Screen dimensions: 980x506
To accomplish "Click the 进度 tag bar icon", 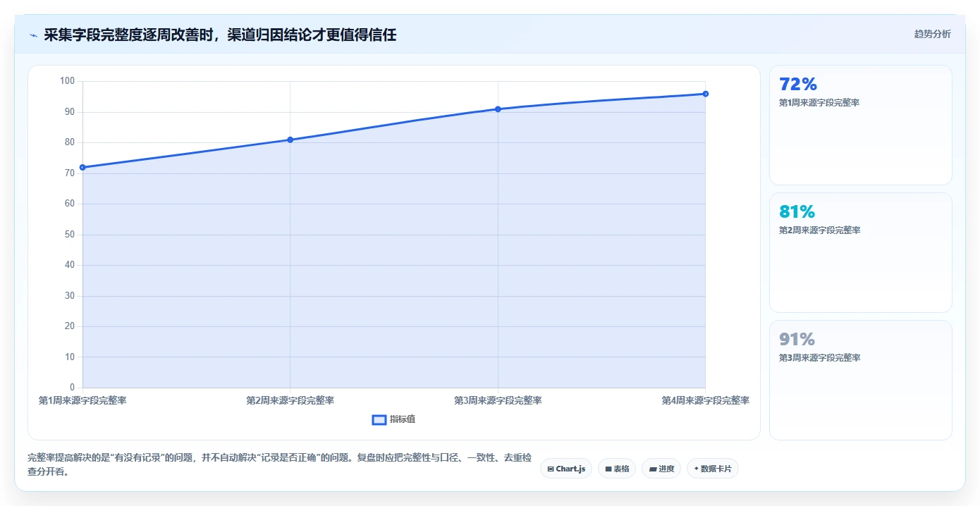I will [653, 469].
